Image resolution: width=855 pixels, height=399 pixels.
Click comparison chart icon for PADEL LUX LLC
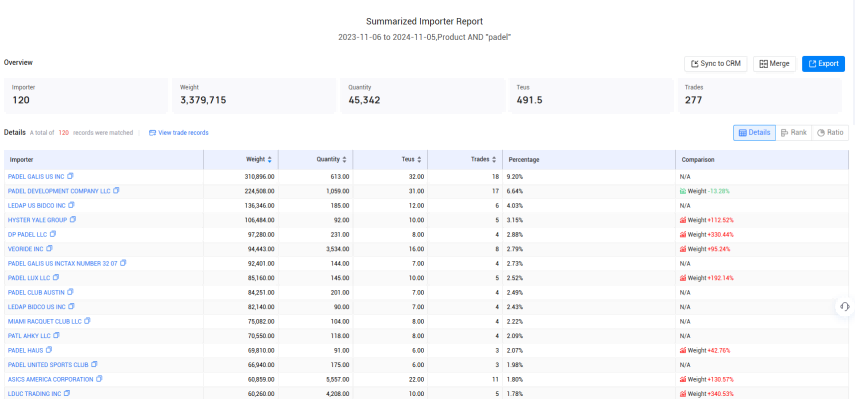pos(683,277)
